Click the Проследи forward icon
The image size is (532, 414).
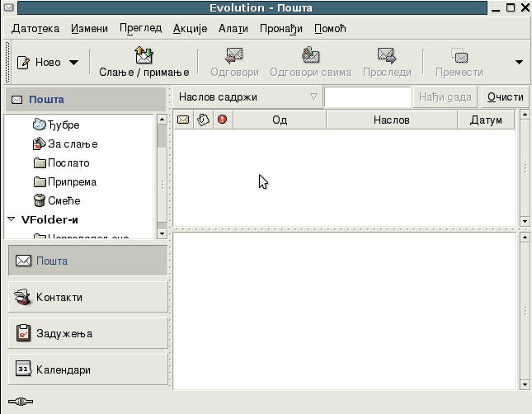click(x=387, y=55)
